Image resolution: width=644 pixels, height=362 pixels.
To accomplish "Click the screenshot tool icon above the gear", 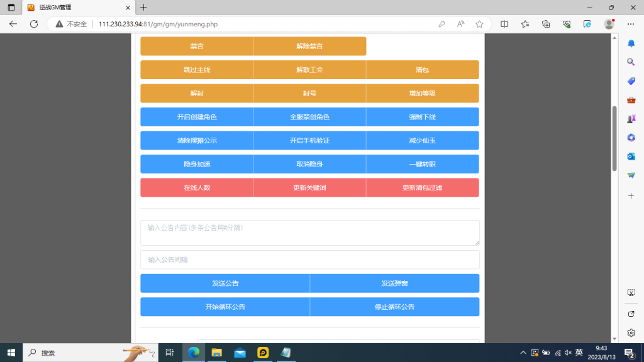I will 631,292.
